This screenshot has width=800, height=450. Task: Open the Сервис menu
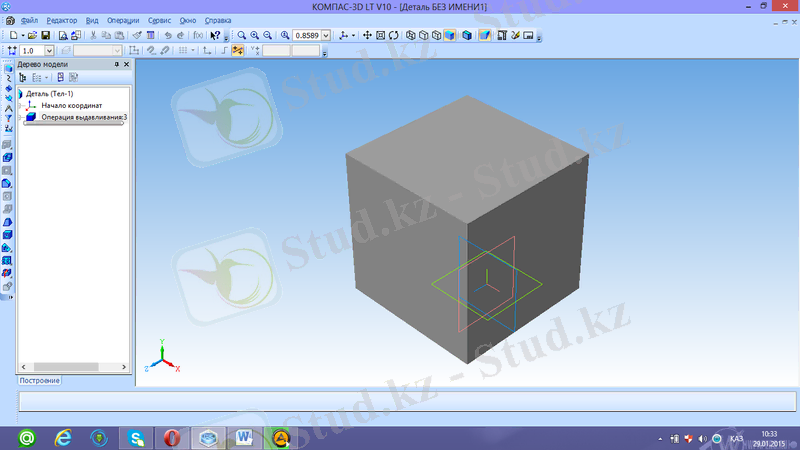[x=158, y=20]
